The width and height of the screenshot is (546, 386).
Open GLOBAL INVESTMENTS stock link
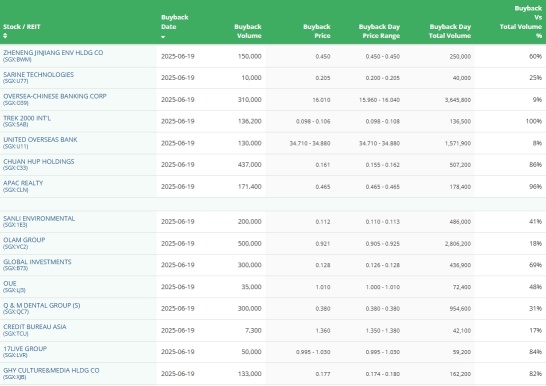point(37,262)
